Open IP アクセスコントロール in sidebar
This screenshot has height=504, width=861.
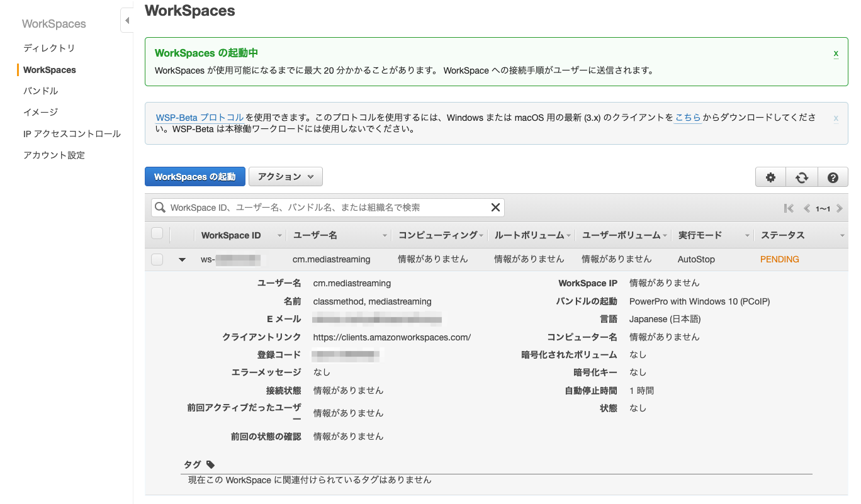pos(72,133)
